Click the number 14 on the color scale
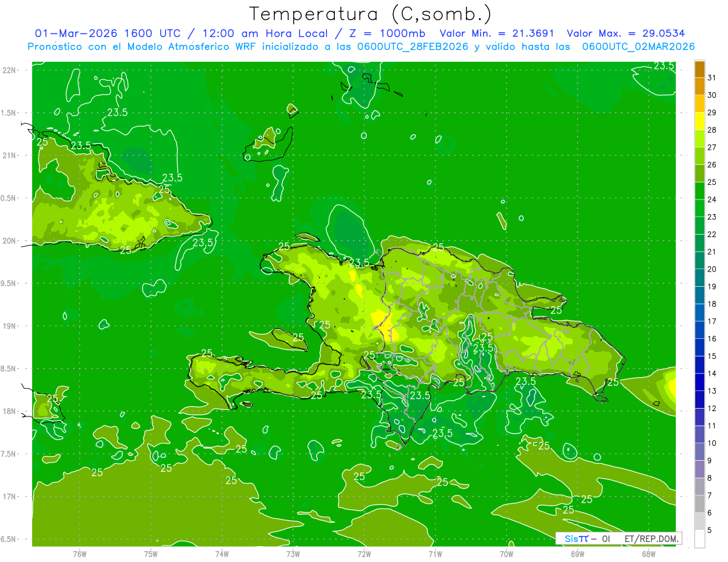The height and width of the screenshot is (562, 728). pos(712,373)
